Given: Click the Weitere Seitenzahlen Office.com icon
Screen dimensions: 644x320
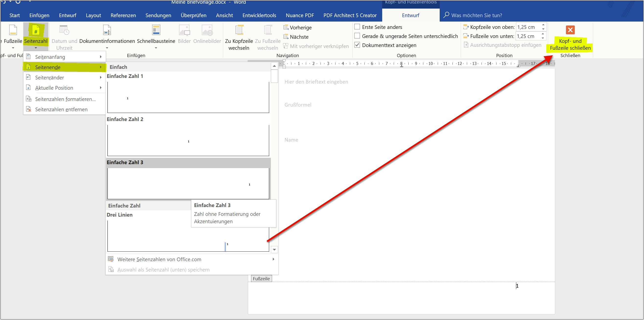Looking at the screenshot, I should click(111, 259).
